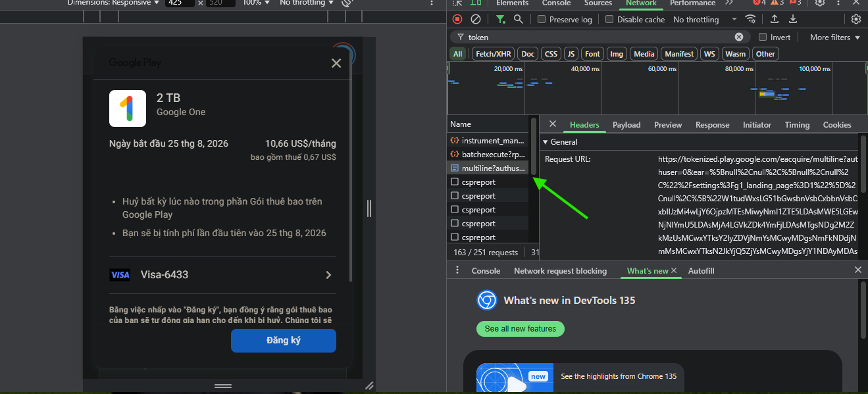Screen dimensions: 868x394
Task: Clear the 'token' filter text
Action: pos(739,37)
